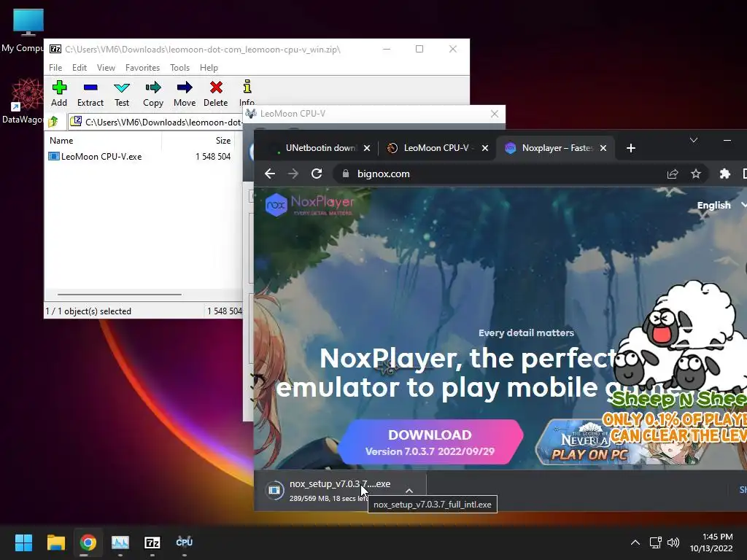747x560 pixels.
Task: Click the DOWNLOAD Version 7.0.3.7 button
Action: click(x=430, y=442)
